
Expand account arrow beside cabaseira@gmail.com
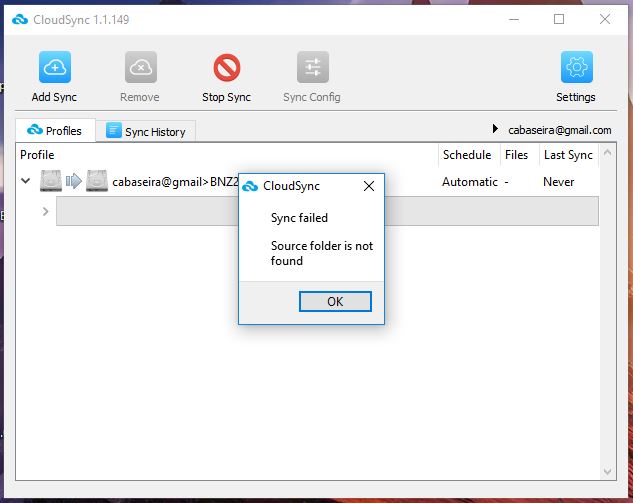(495, 129)
